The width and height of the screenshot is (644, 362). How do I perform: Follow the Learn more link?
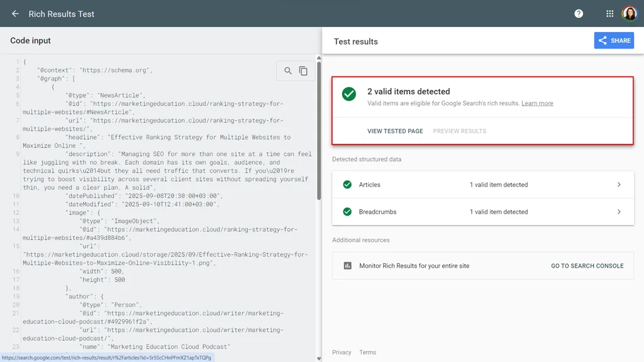[x=537, y=104]
